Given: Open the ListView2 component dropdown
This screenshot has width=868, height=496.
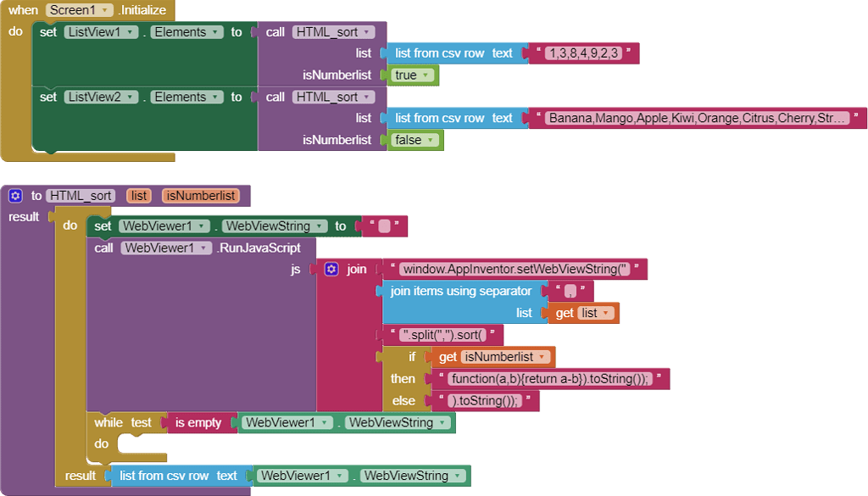Looking at the screenshot, I should 101,97.
